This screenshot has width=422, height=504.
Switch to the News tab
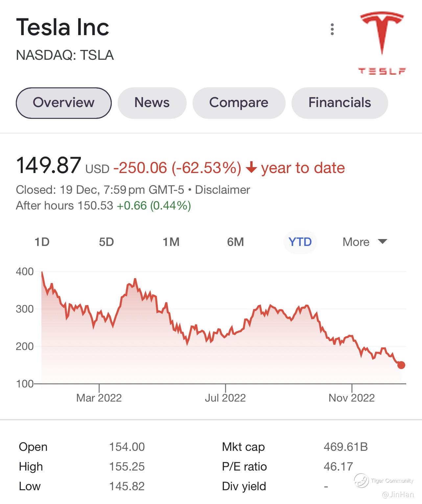tap(152, 103)
